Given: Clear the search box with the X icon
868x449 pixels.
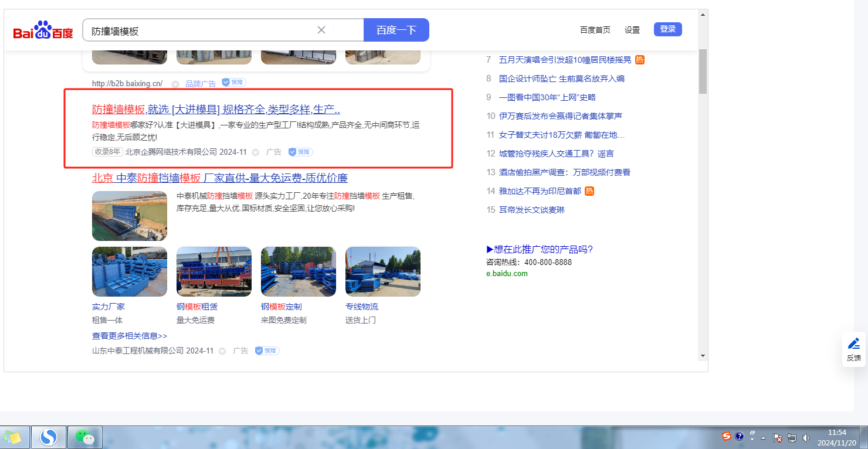Looking at the screenshot, I should (321, 30).
